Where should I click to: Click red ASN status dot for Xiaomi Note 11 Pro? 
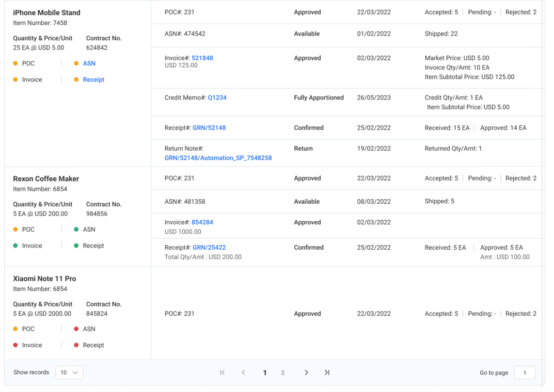[x=76, y=329]
